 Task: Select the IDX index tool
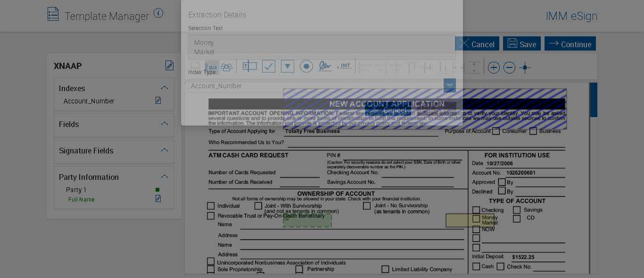[x=212, y=67]
